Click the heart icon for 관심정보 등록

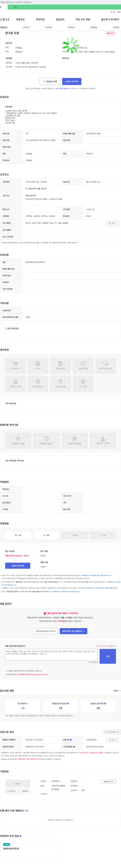(44, 81)
